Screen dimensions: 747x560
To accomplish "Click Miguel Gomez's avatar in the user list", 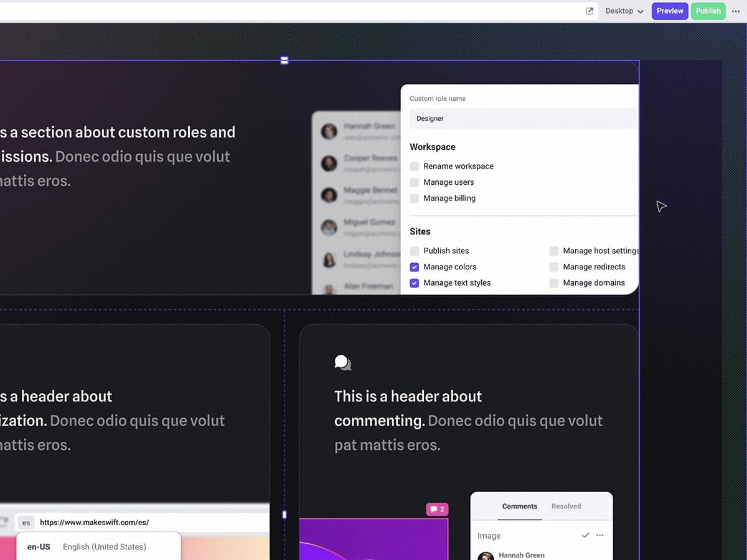I will pos(329,228).
